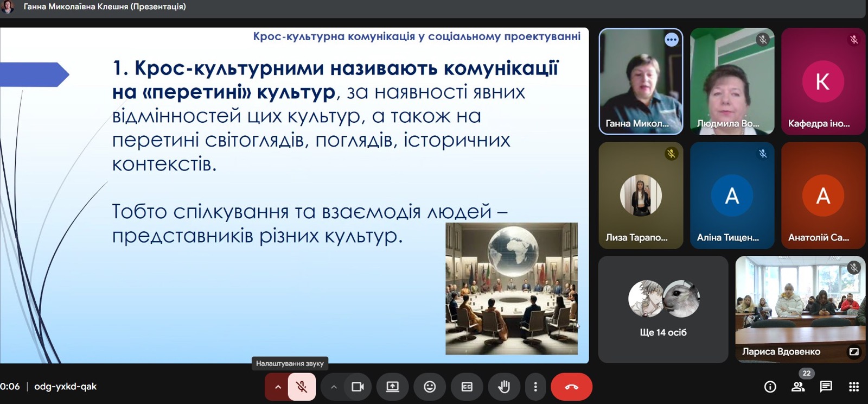Screen dimensions: 868x404
Task: Toggle the camera on or off
Action: (x=358, y=387)
